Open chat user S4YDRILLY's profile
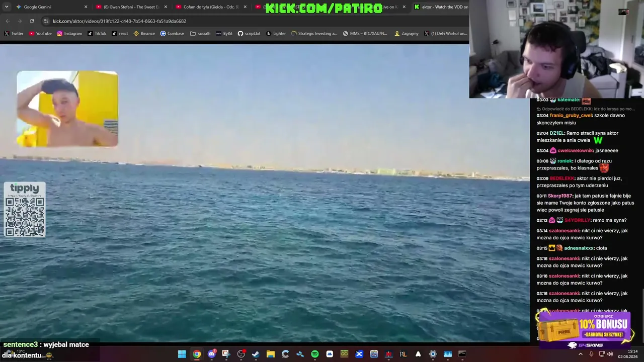 coord(577,221)
